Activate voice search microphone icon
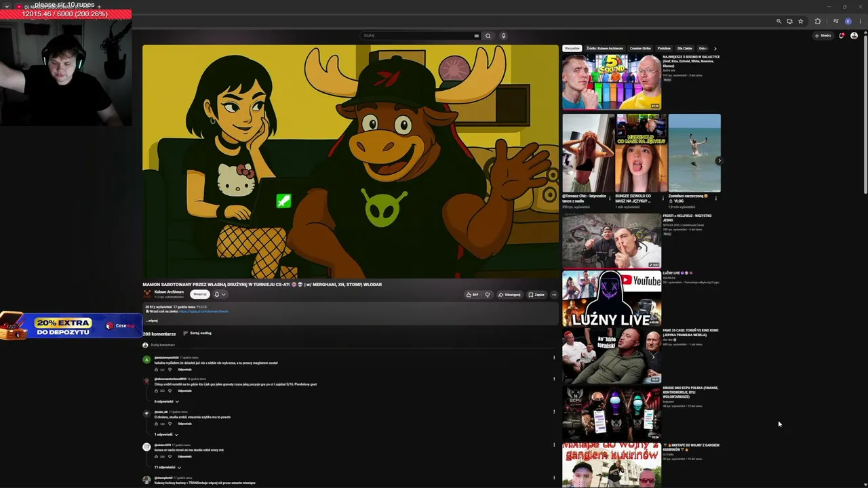The image size is (868, 488). click(503, 36)
